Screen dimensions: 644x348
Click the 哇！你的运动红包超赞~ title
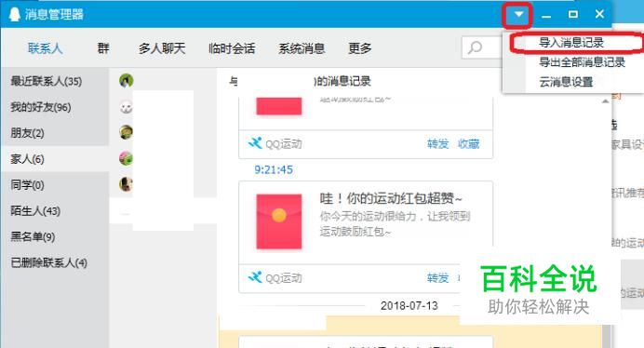[391, 199]
